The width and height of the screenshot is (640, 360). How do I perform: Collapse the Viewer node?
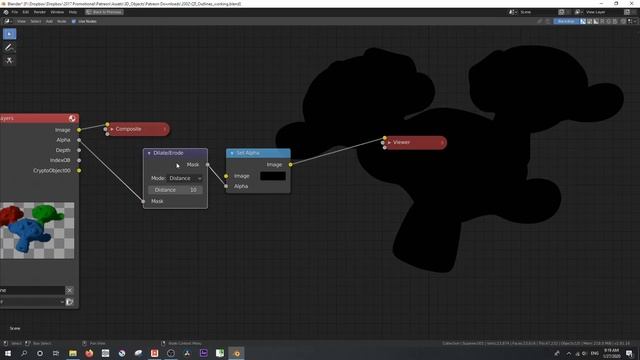[x=389, y=142]
